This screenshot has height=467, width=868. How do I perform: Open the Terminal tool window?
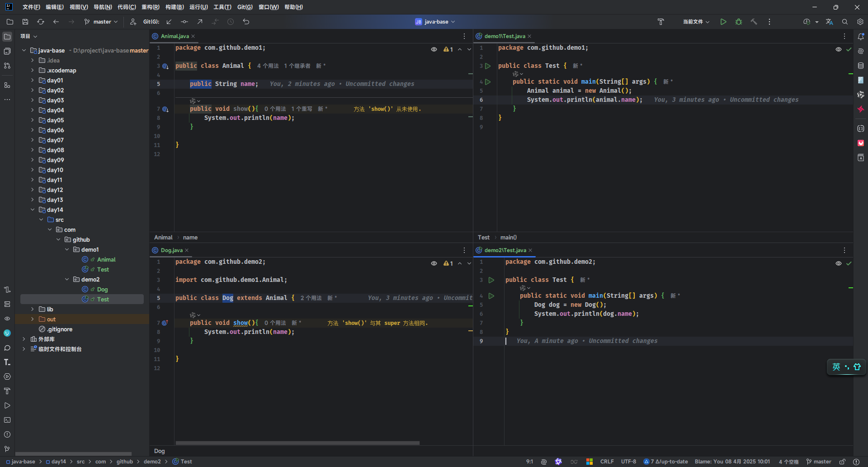[x=7, y=420]
